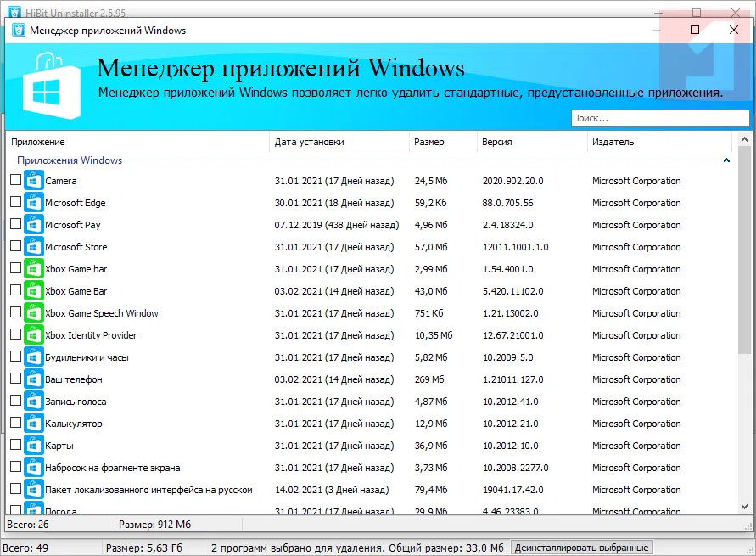Check the Xbox Game bar 2,99 Мб checkbox

[x=15, y=268]
